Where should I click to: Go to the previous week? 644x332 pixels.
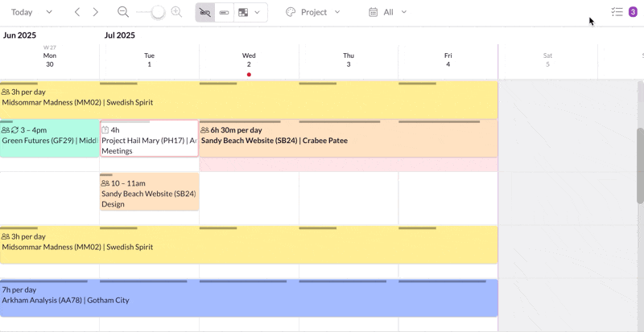pyautogui.click(x=77, y=12)
